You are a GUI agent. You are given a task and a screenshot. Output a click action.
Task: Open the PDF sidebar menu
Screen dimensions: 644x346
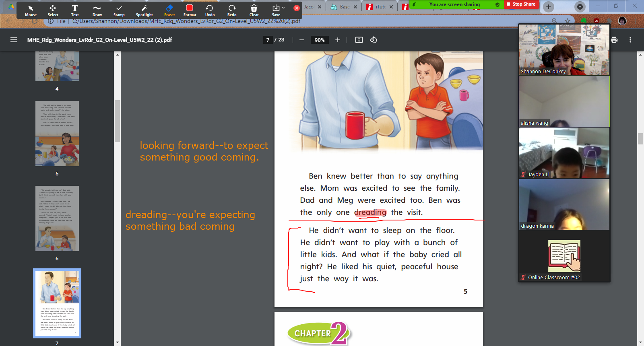pyautogui.click(x=14, y=40)
